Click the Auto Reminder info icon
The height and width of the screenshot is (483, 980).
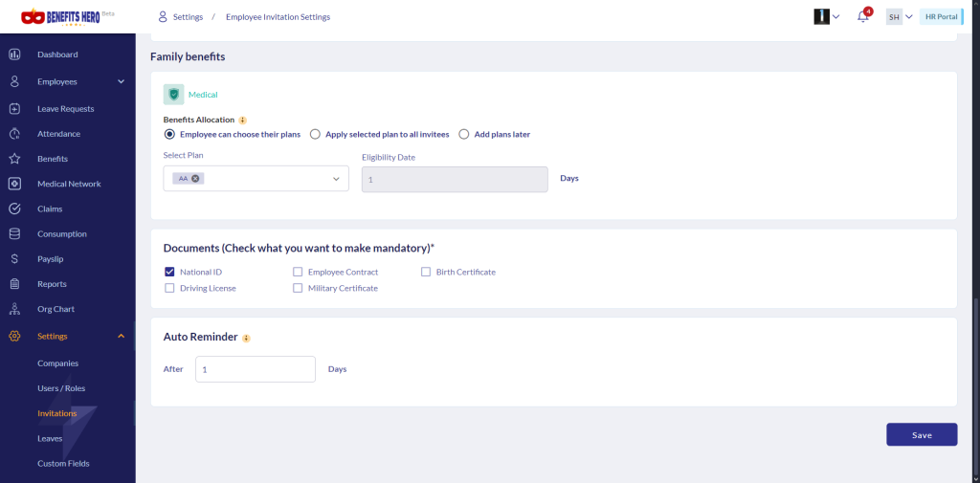(246, 338)
